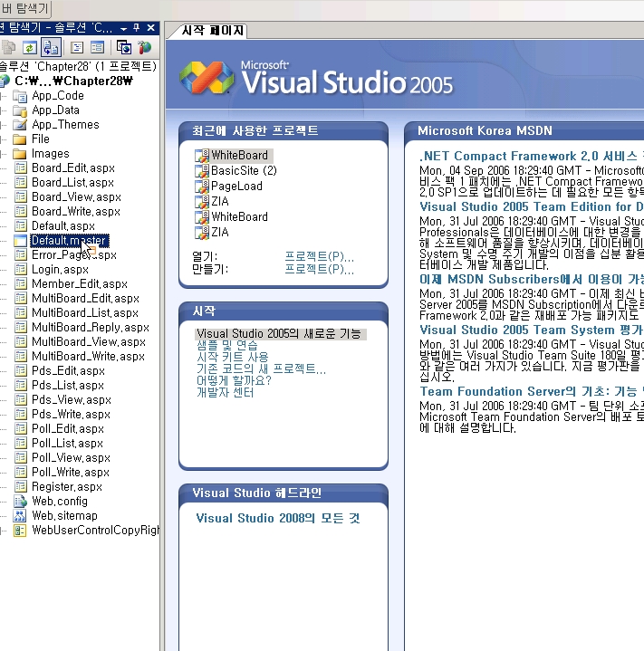Open the last ZIA recent project
This screenshot has height=651, width=644.
(x=220, y=232)
